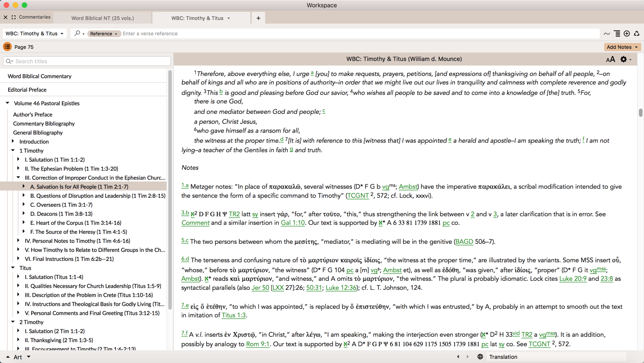Open the Reference search type dropdown
This screenshot has width=644, height=363.
[103, 33]
